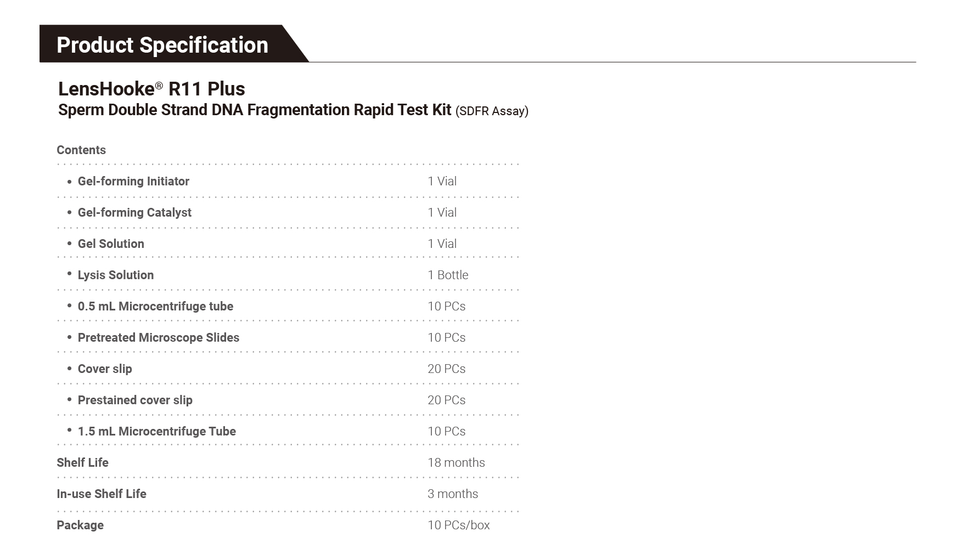956x560 pixels.
Task: Select the In-use Shelf Life label
Action: click(102, 494)
